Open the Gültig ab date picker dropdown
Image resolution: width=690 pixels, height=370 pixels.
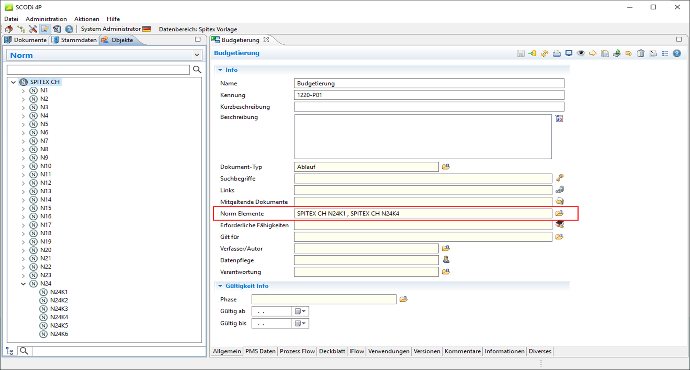(x=300, y=311)
